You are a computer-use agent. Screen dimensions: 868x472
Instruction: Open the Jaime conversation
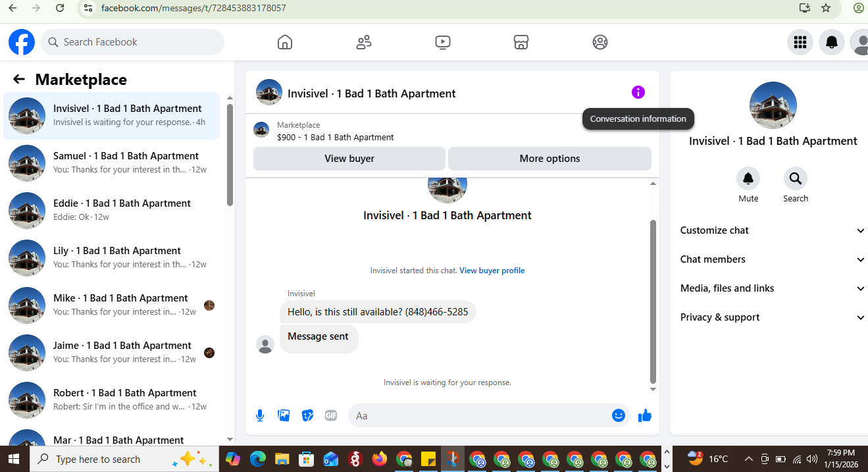(112, 353)
